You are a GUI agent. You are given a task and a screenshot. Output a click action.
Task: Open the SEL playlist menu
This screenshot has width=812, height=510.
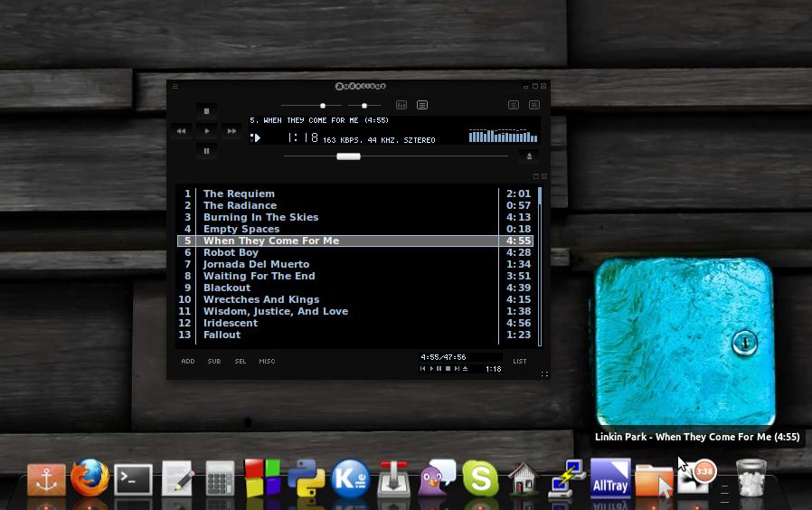[x=241, y=362]
